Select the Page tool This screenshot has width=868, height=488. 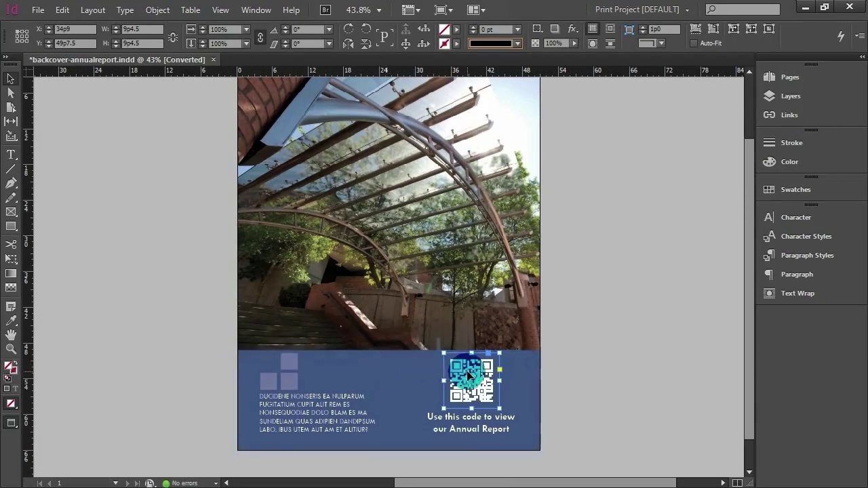(11, 107)
